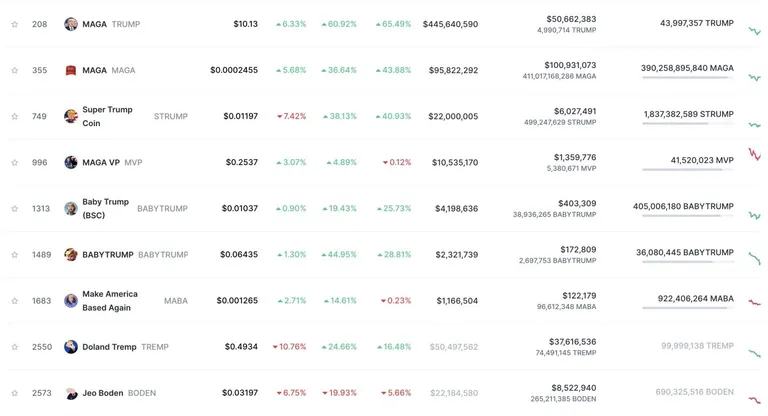Click the Baby Trump (BSC) coin icon
The image size is (768, 416).
pyautogui.click(x=71, y=208)
